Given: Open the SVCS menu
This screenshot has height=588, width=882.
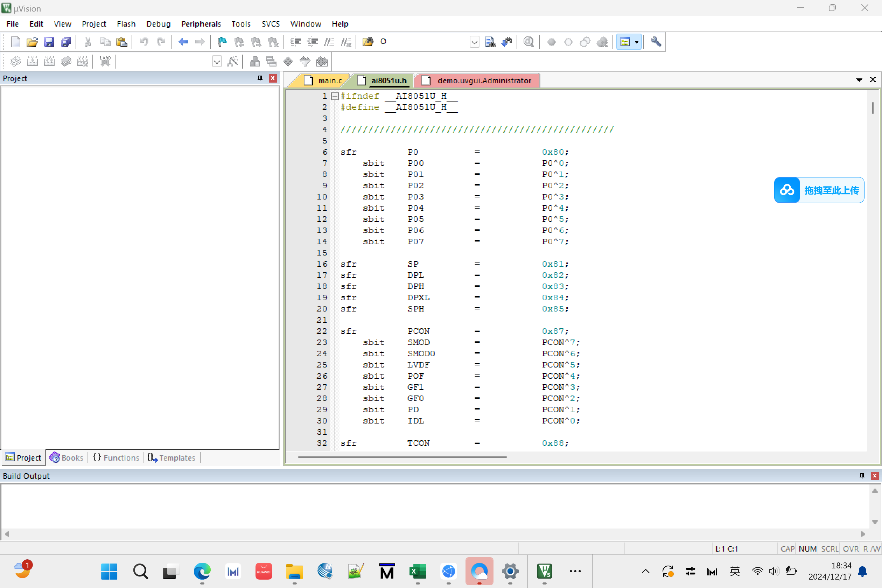Looking at the screenshot, I should click(271, 24).
